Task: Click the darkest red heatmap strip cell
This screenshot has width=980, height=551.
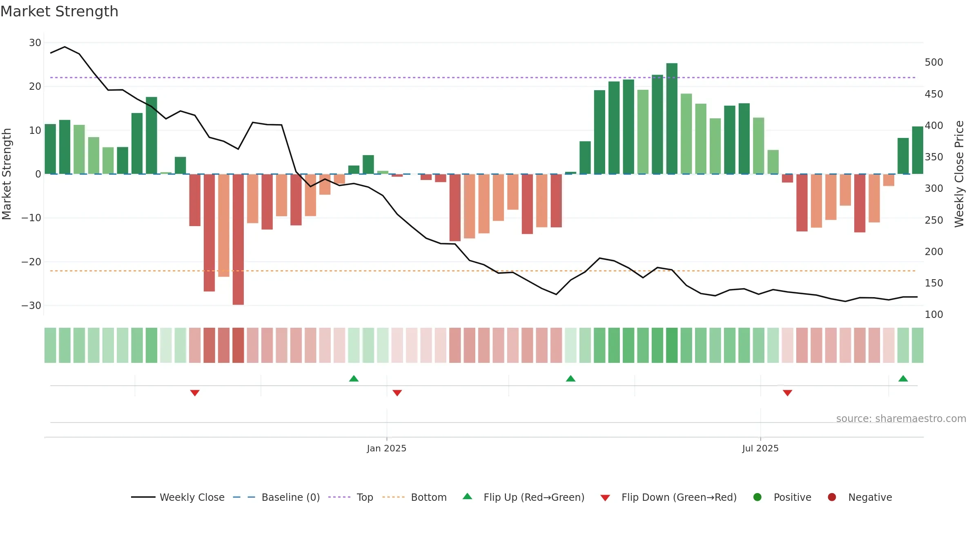Action: (x=238, y=345)
